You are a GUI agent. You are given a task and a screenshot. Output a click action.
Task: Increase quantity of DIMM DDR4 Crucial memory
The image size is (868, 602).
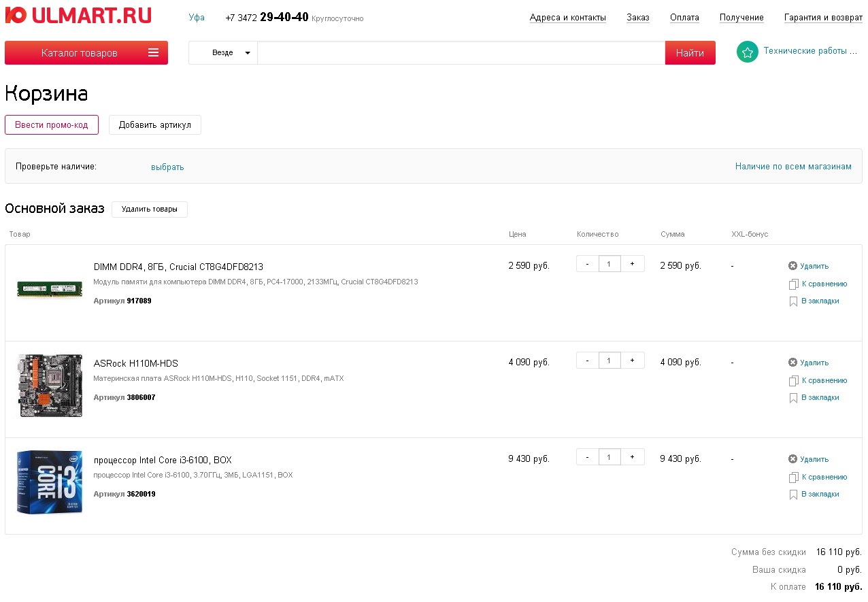coord(633,264)
